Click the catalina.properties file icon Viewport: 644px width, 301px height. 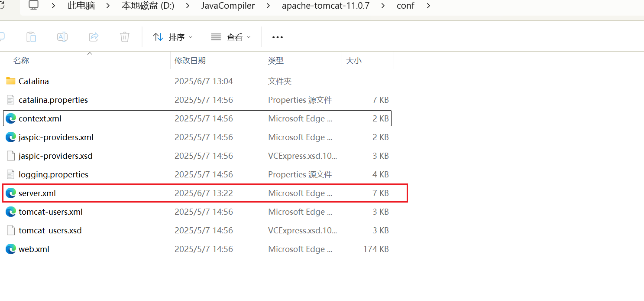pos(11,100)
